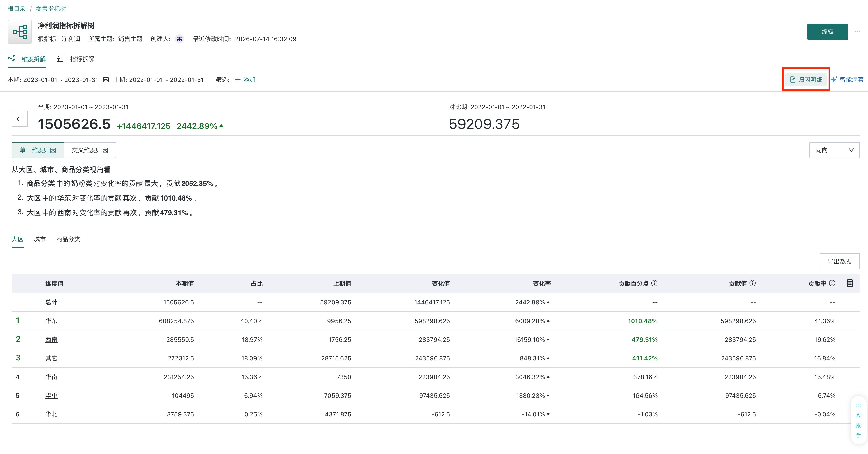The height and width of the screenshot is (454, 868).
Task: Click the 总计 row label
Action: click(x=52, y=302)
